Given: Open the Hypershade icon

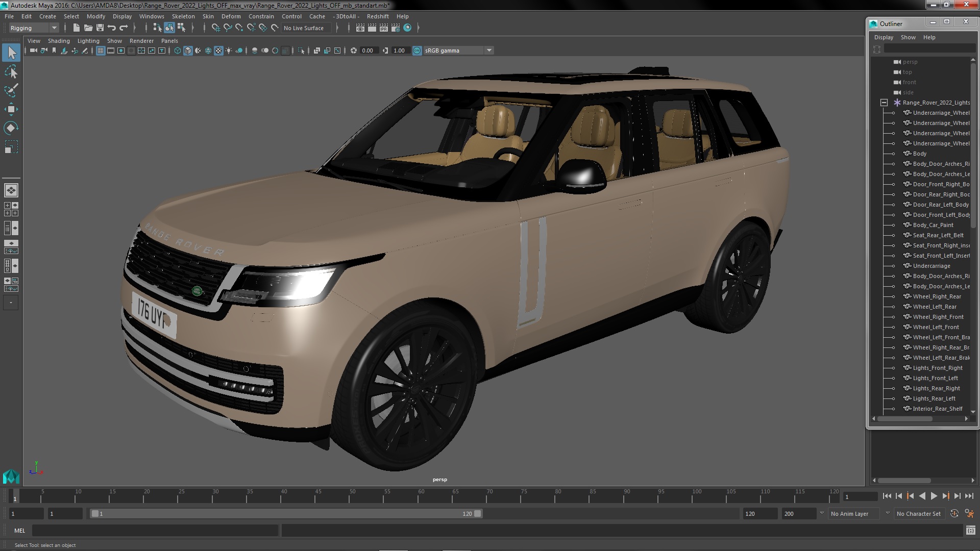Looking at the screenshot, I should coord(407,28).
